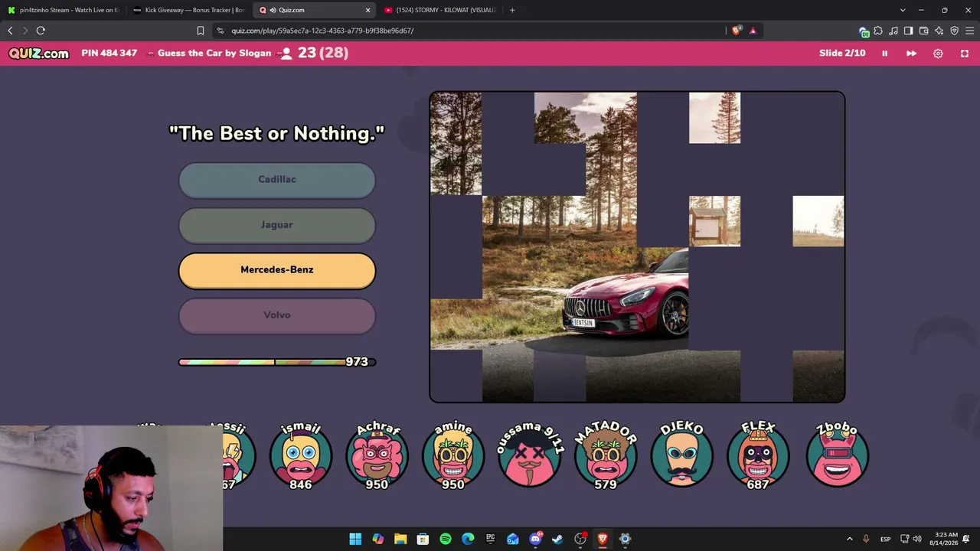Screen dimensions: 980x551
Task: Click Achraf's player avatar
Action: pos(377,455)
